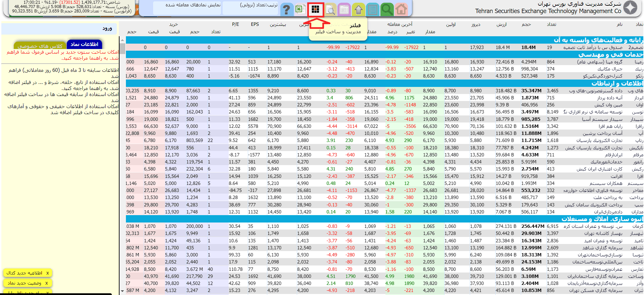Sort by the نام column header
644x295 pixels.
click(619, 24)
